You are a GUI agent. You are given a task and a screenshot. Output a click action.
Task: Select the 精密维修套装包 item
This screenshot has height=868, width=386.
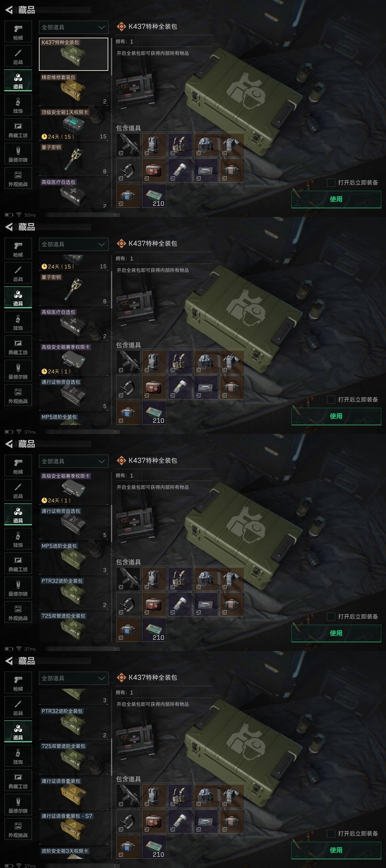[x=74, y=89]
